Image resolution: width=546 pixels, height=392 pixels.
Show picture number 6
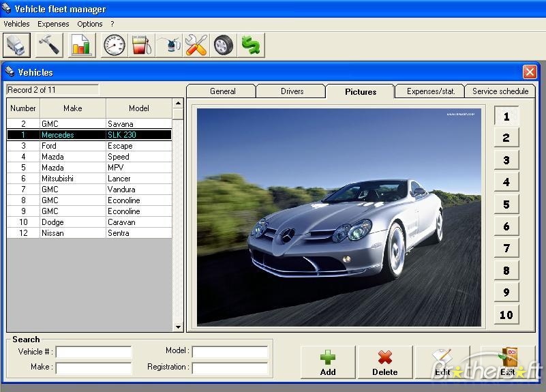[506, 226]
